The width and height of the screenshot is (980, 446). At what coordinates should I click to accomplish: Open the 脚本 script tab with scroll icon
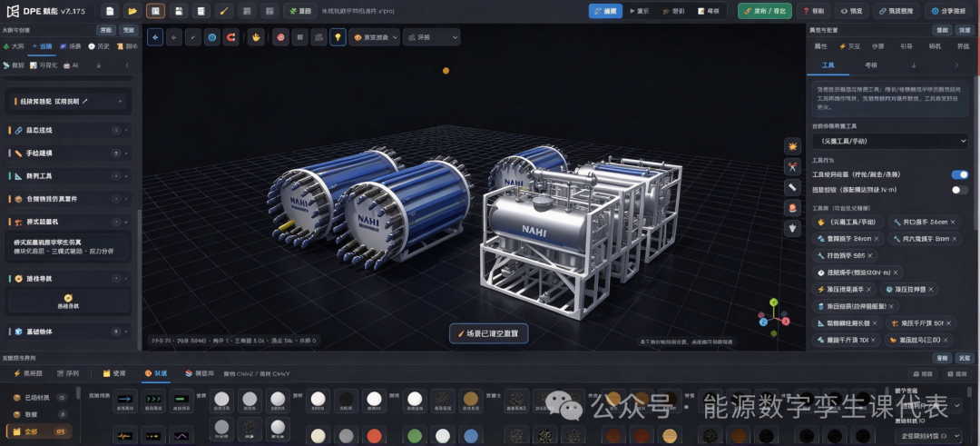click(127, 46)
